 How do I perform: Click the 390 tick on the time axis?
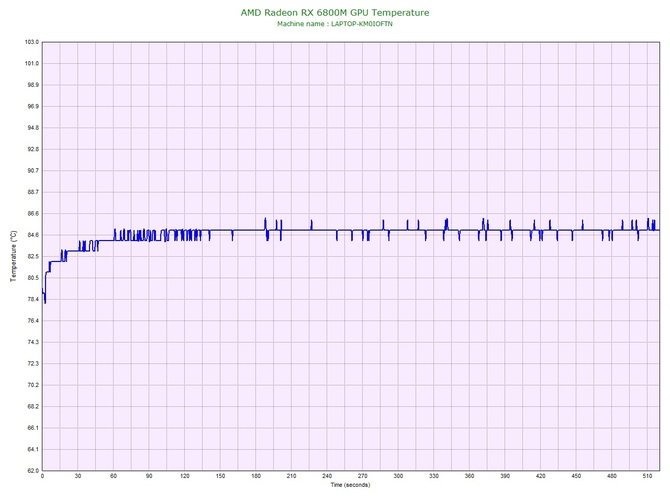[x=505, y=476]
